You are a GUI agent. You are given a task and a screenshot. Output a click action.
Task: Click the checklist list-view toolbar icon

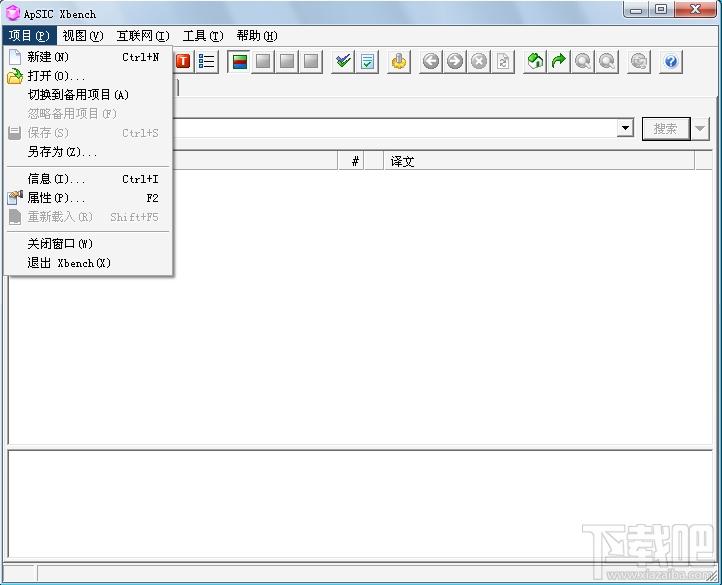(x=206, y=61)
